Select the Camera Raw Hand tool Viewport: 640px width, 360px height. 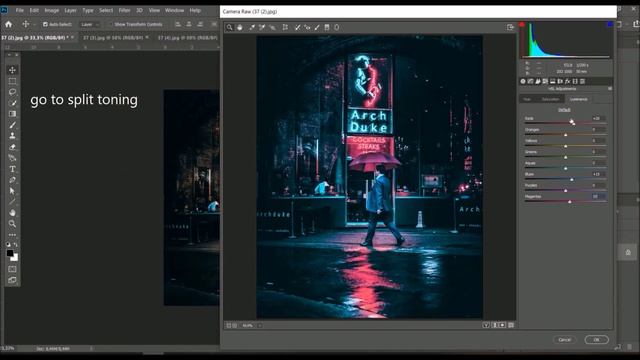click(x=240, y=27)
